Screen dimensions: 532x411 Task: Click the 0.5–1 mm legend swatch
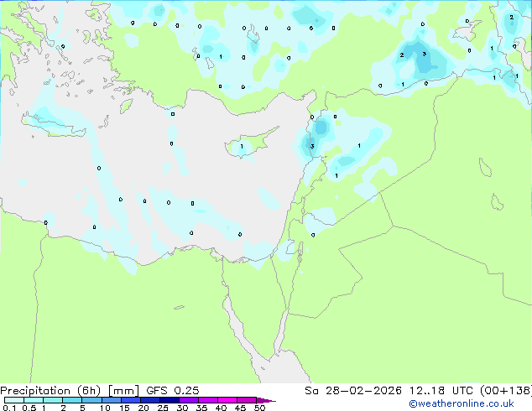34,400
